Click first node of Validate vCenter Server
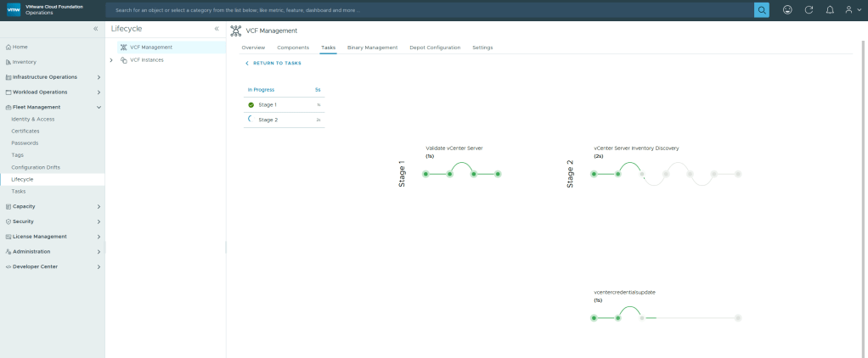The width and height of the screenshot is (868, 358). tap(426, 174)
